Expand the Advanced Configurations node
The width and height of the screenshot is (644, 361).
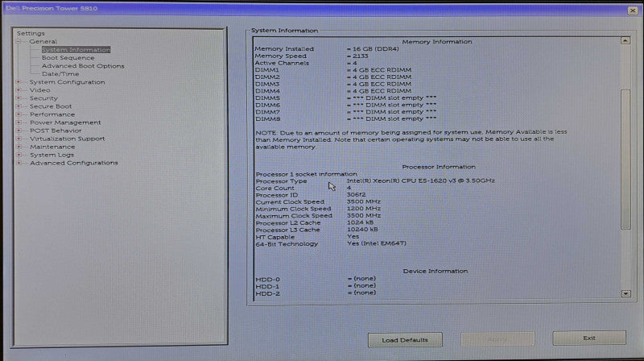[19, 163]
